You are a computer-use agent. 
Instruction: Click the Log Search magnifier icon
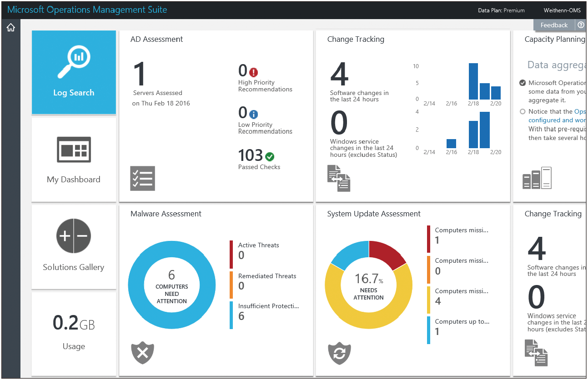74,62
